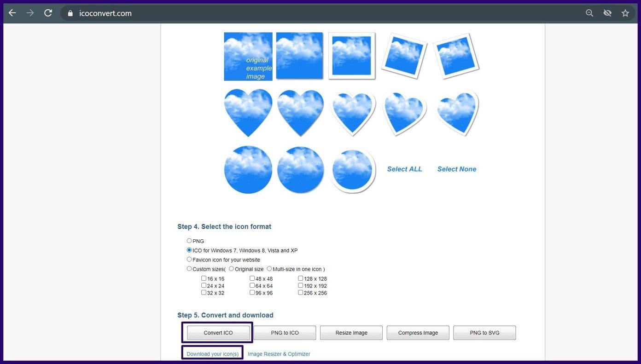Check the 32 x 32 size box

click(x=204, y=293)
